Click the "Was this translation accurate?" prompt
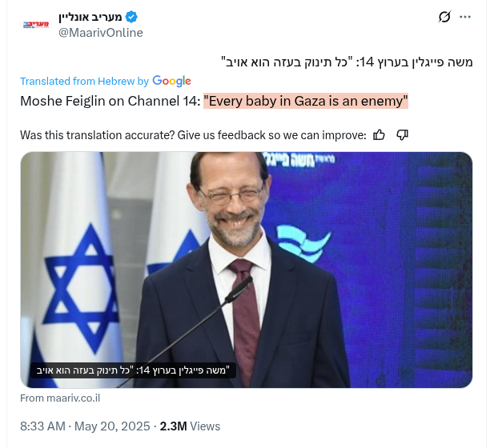The width and height of the screenshot is (494, 448). (193, 135)
